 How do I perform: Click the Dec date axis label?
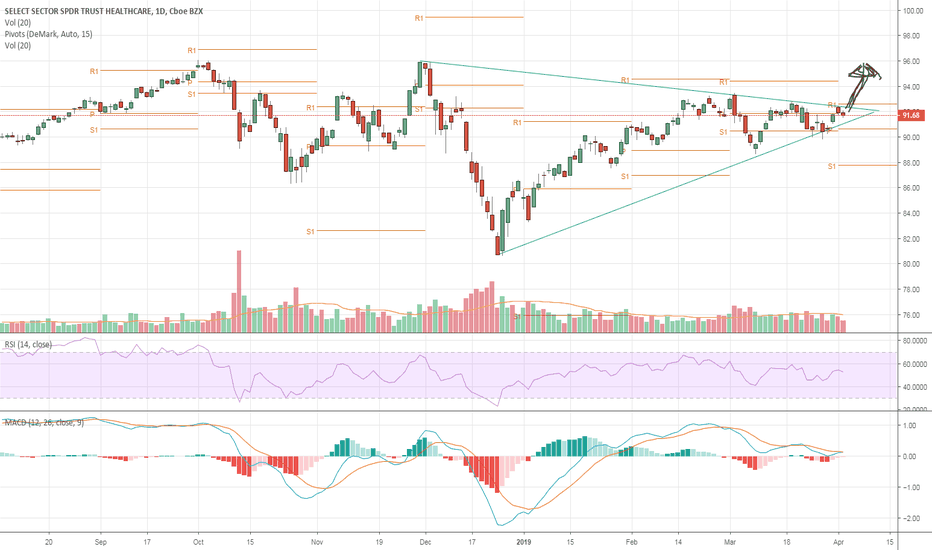click(425, 542)
